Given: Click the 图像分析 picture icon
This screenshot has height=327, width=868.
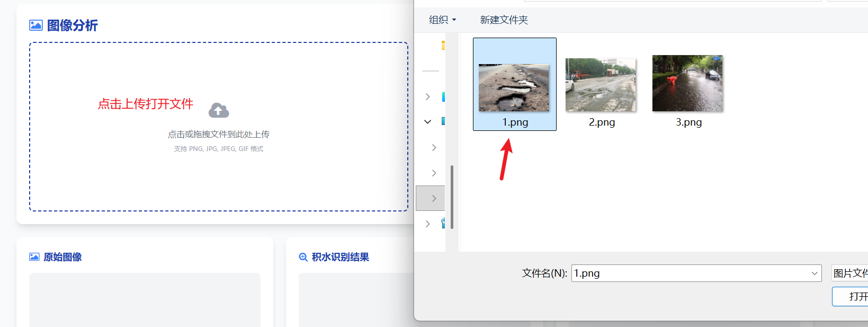Looking at the screenshot, I should pyautogui.click(x=36, y=25).
